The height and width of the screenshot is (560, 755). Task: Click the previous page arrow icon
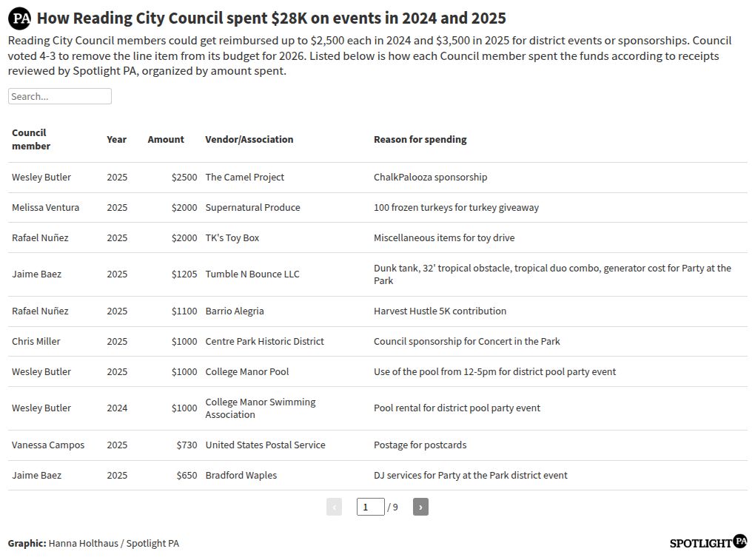click(x=335, y=506)
